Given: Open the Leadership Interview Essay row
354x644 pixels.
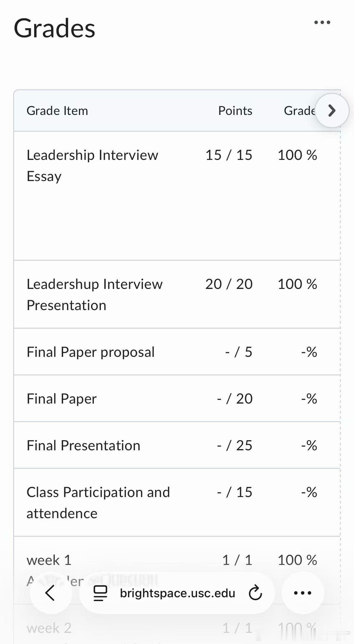Looking at the screenshot, I should click(x=92, y=165).
